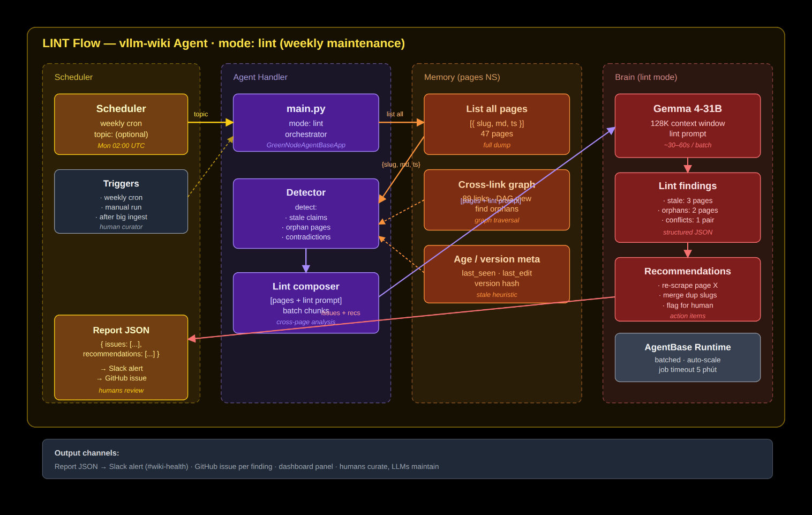Click 'action items' caption

[688, 316]
